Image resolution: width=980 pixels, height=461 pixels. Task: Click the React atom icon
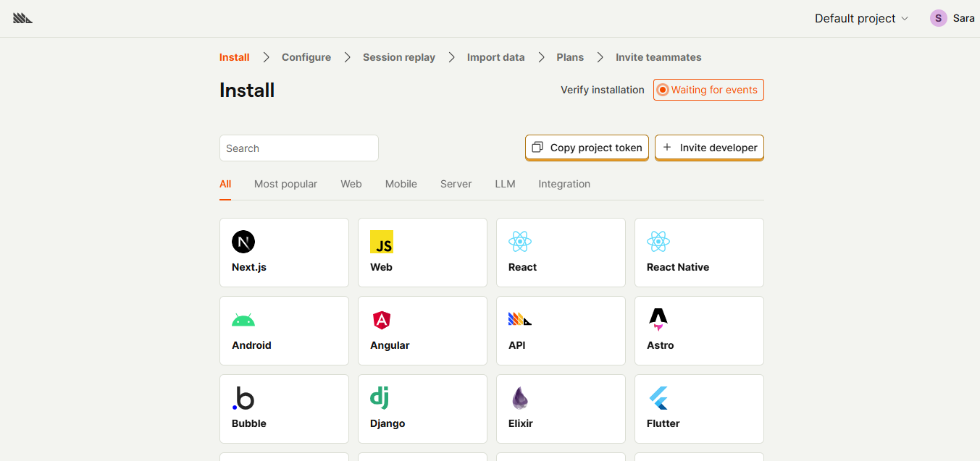(520, 242)
